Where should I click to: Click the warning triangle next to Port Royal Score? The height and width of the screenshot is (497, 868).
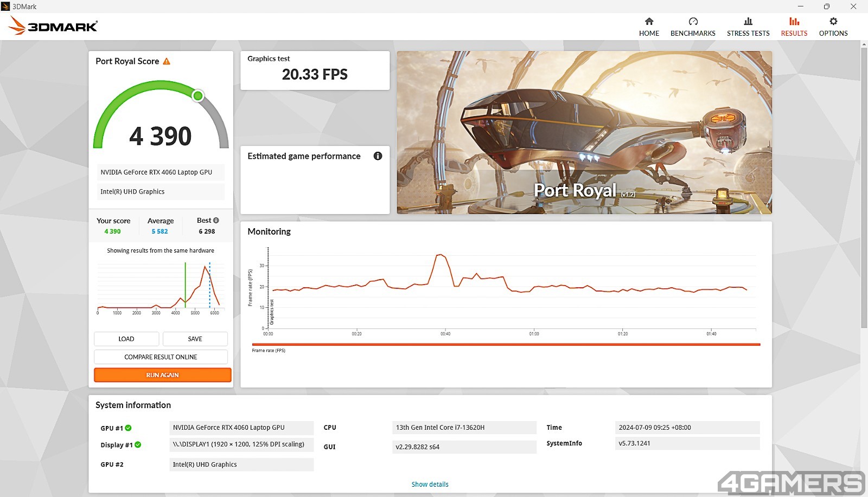(167, 61)
